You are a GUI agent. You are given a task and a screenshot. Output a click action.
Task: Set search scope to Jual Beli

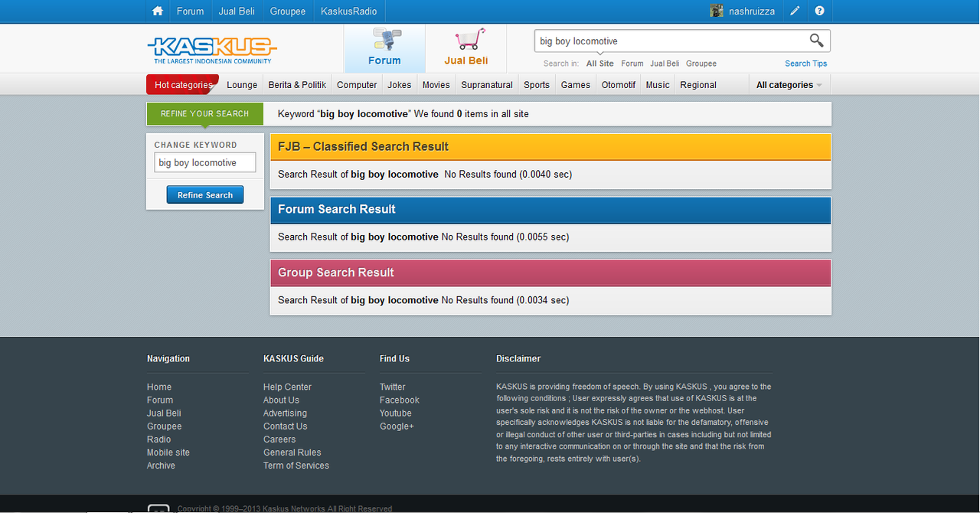point(665,64)
